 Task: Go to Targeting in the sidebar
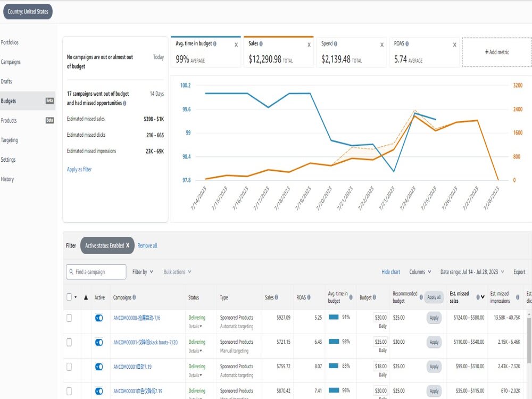[x=10, y=140]
